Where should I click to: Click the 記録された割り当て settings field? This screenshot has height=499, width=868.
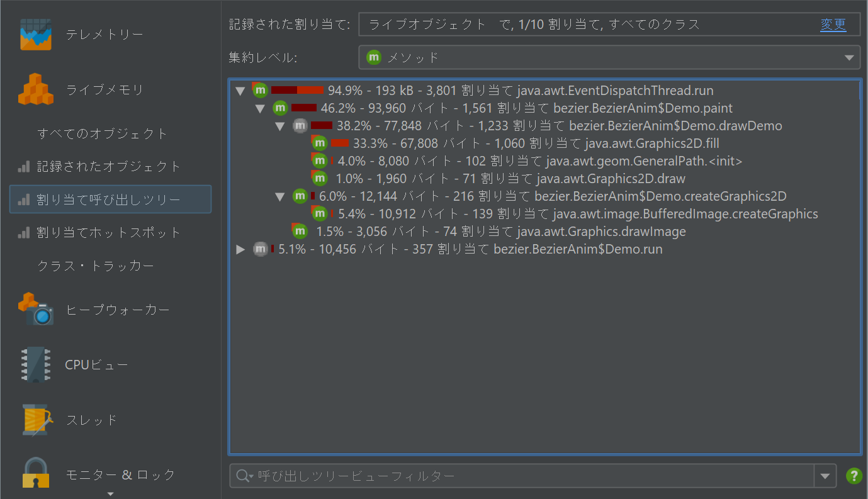[x=609, y=25]
